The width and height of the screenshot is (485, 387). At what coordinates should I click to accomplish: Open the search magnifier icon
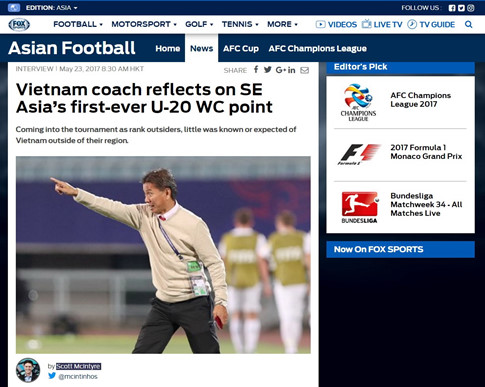tap(468, 24)
